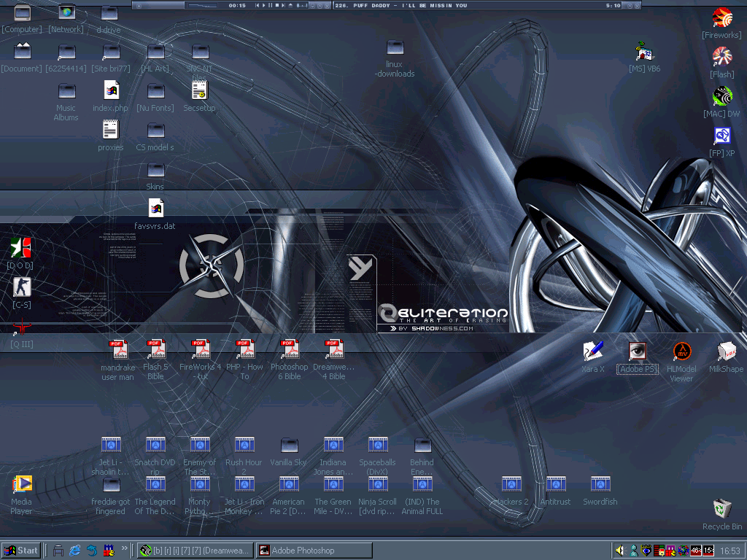Expand the quick launch overflow chevron
The height and width of the screenshot is (560, 747).
pyautogui.click(x=125, y=548)
